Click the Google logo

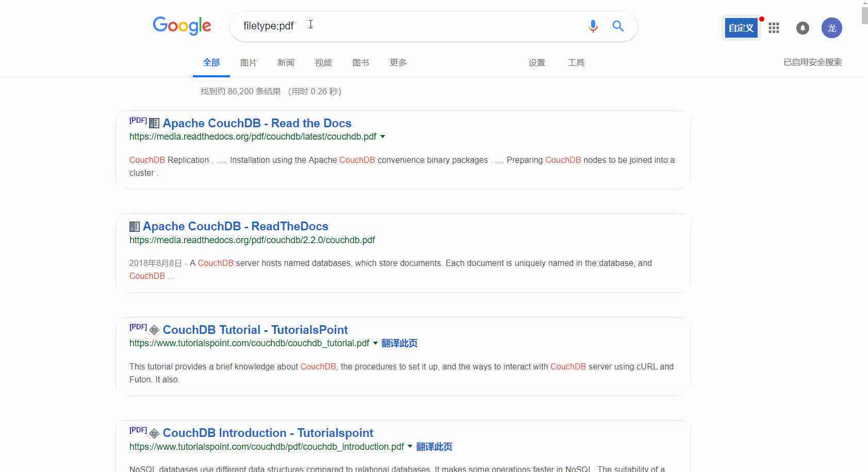182,26
